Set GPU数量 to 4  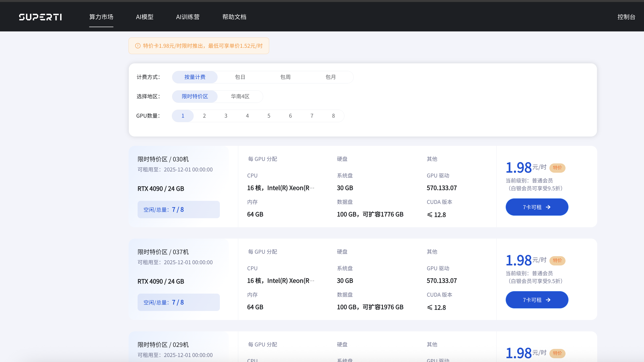point(247,116)
